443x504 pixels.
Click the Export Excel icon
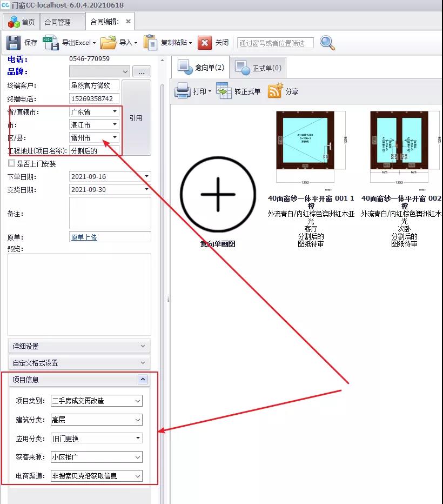[51, 43]
